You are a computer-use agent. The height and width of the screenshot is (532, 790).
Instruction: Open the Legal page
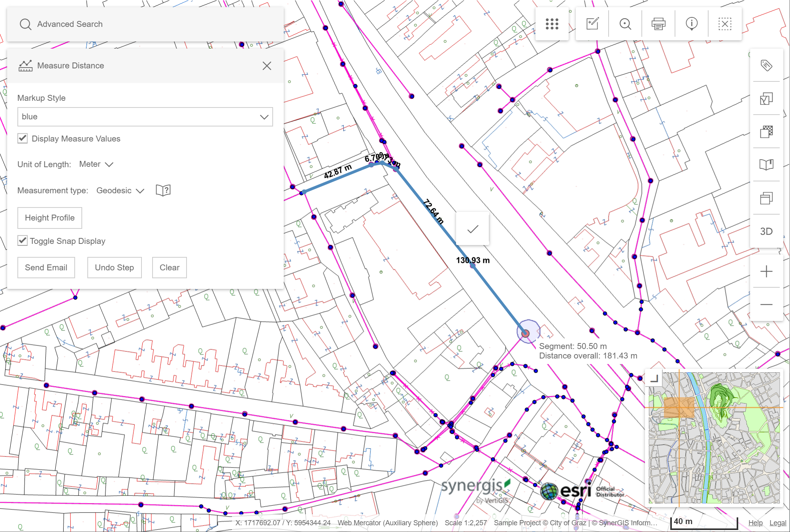tap(777, 523)
